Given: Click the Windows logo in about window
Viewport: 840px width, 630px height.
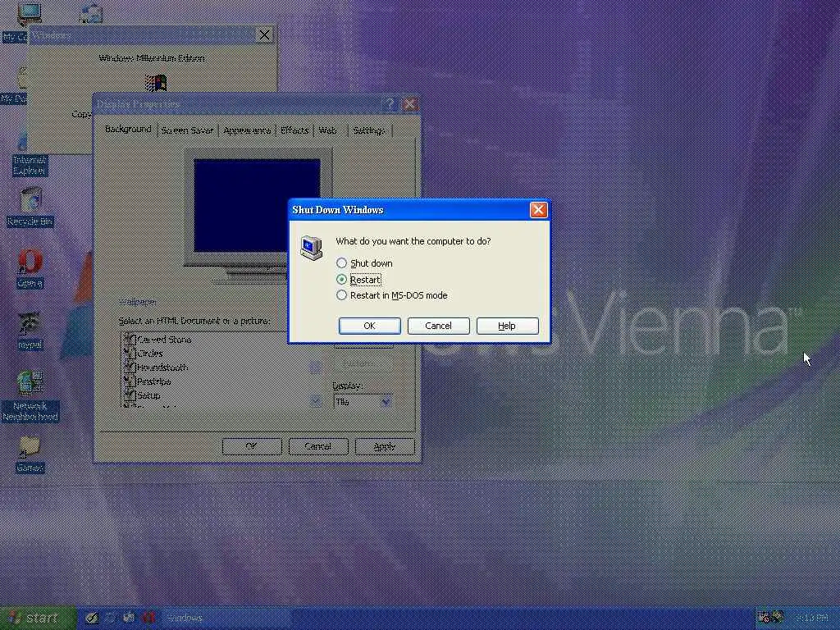Looking at the screenshot, I should (x=156, y=83).
